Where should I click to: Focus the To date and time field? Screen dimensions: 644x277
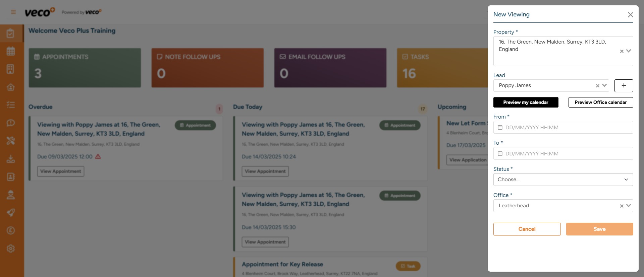pyautogui.click(x=563, y=153)
